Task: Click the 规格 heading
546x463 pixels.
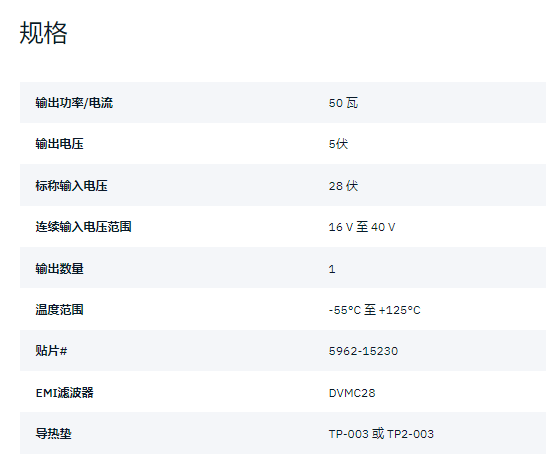Action: pyautogui.click(x=43, y=33)
